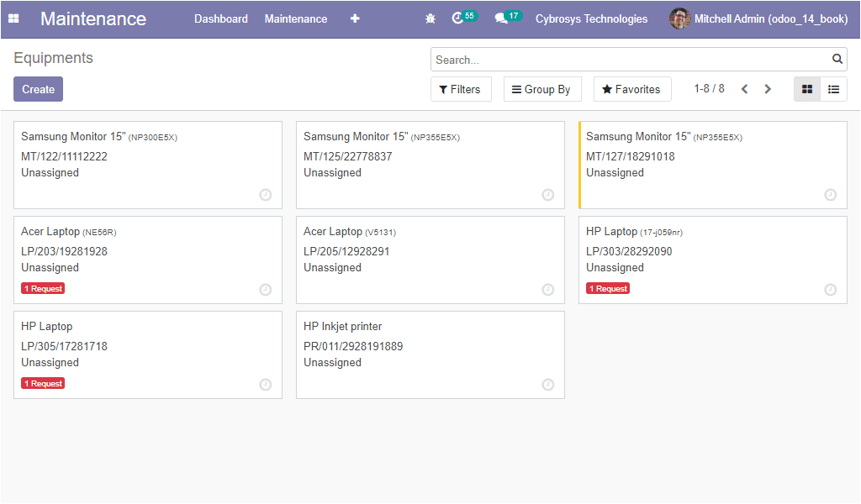Screen dimensions: 861x504
Task: Click activity clock on HP Inkjet printer card
Action: (548, 385)
